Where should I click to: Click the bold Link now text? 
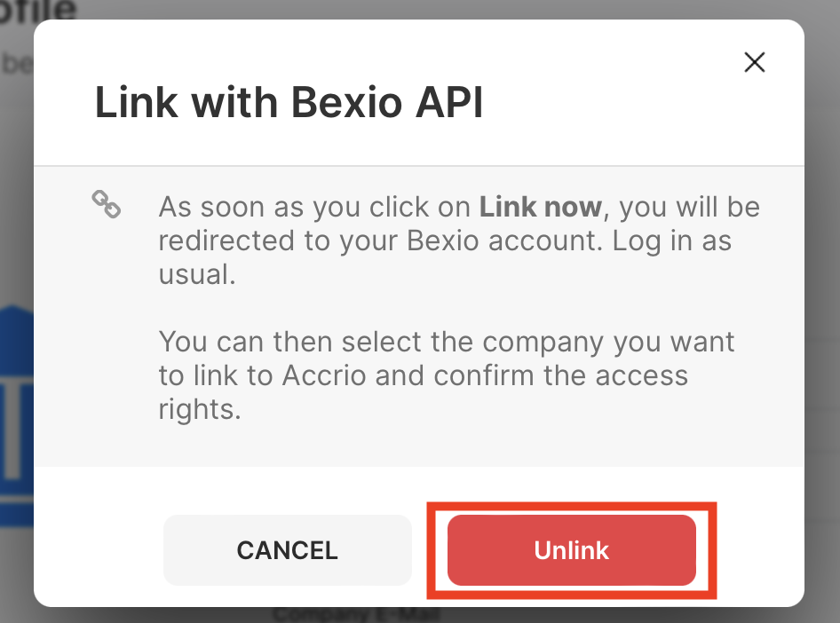(540, 206)
